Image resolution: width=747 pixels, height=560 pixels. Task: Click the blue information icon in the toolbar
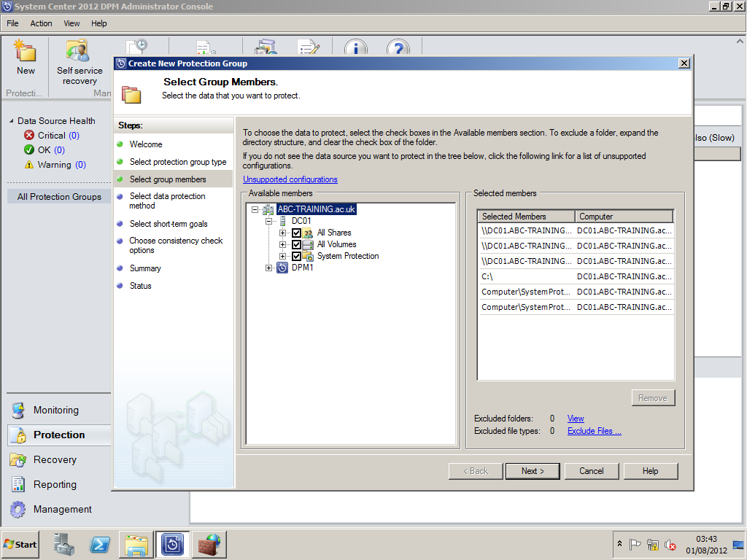[x=356, y=47]
